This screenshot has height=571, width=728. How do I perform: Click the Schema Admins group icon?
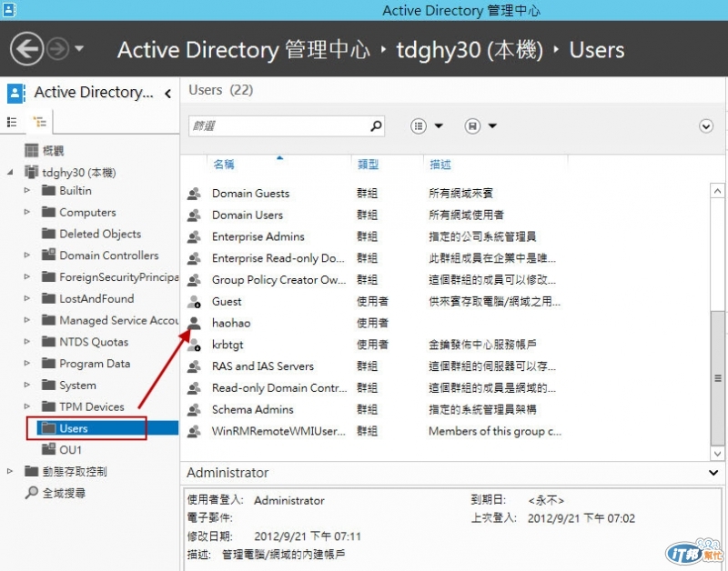click(194, 409)
